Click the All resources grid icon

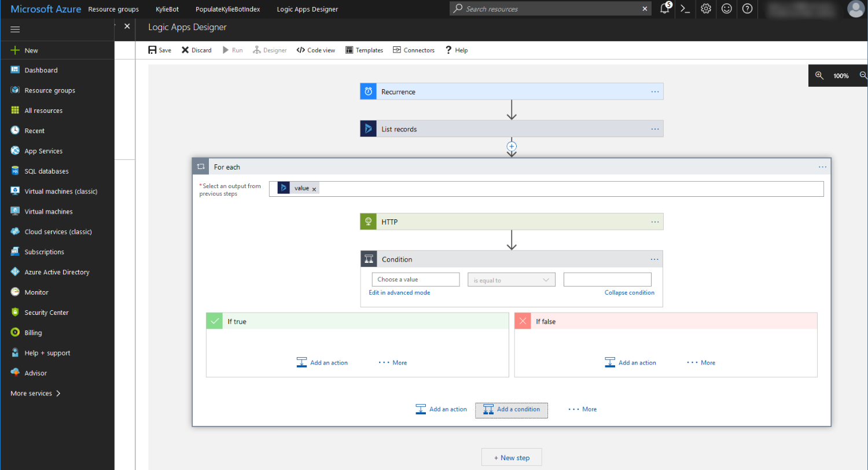click(15, 111)
